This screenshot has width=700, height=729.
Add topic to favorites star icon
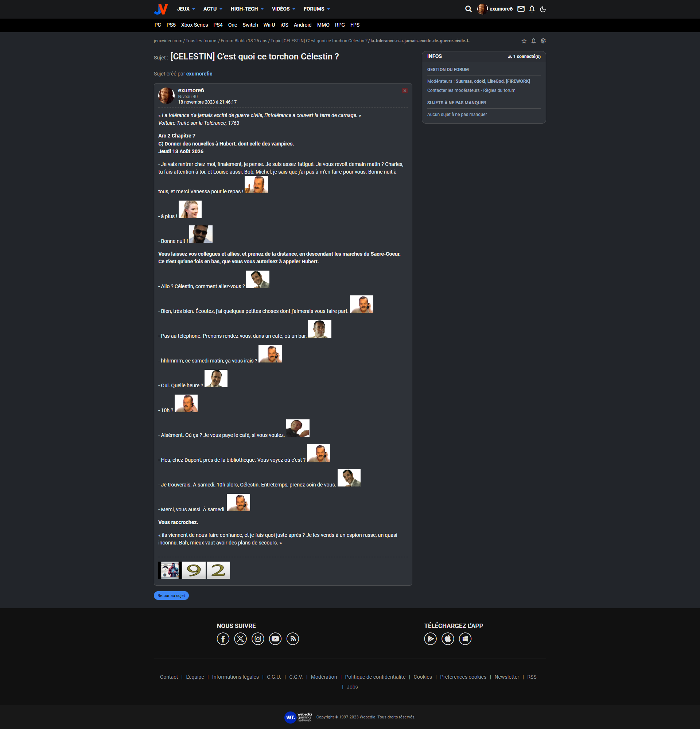pyautogui.click(x=524, y=41)
